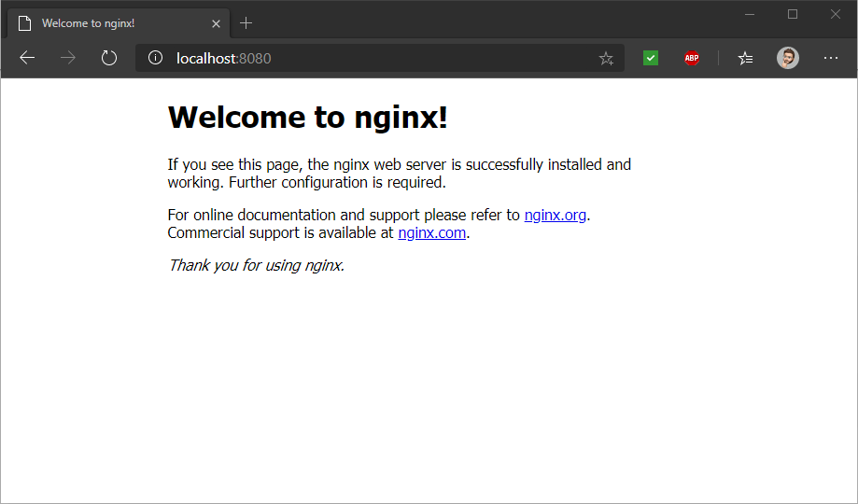Click the Welcome to nginx! heading
This screenshot has width=858, height=504.
tap(307, 117)
